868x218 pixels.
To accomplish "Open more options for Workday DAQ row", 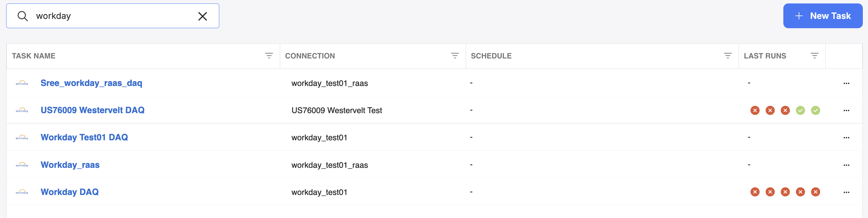I will (846, 192).
